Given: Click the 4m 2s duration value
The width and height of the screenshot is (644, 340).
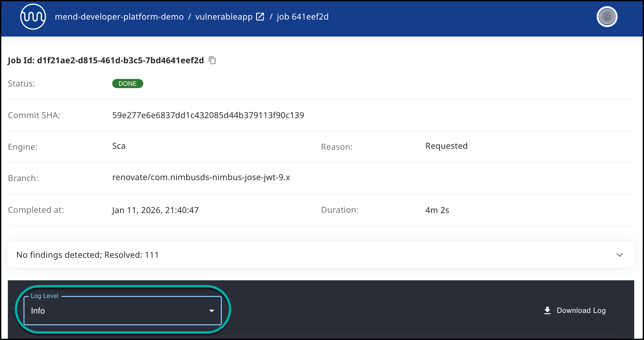Looking at the screenshot, I should (437, 210).
